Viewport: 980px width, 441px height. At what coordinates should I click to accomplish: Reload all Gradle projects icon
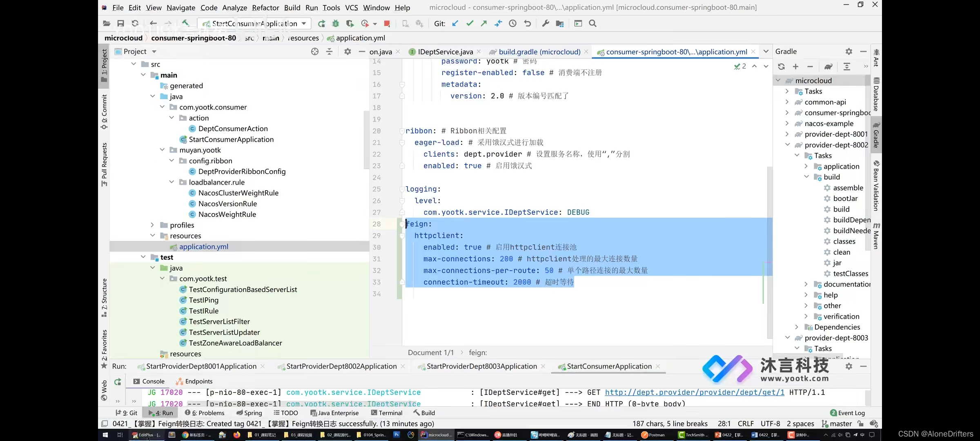[781, 67]
